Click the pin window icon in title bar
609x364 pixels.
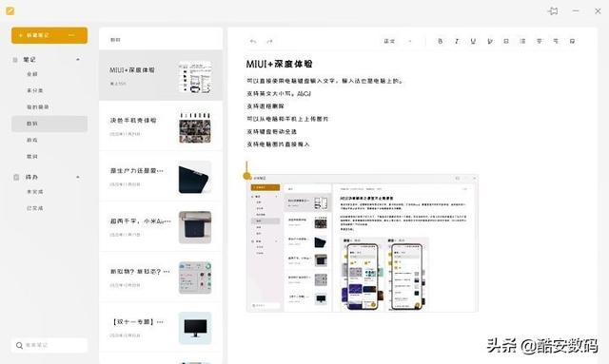pyautogui.click(x=554, y=10)
